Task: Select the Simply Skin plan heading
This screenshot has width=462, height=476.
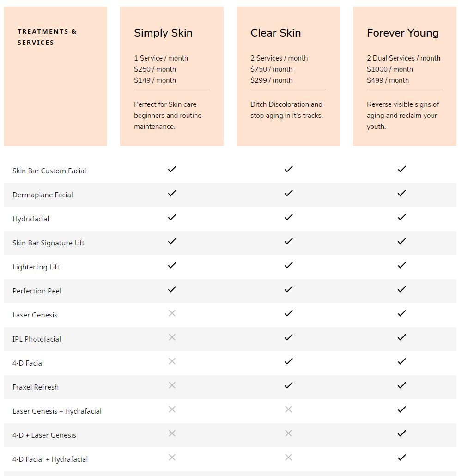Action: [x=163, y=33]
